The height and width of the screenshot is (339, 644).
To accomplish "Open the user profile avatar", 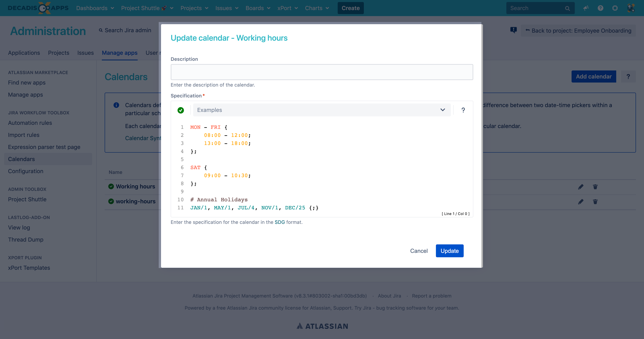I will (631, 8).
